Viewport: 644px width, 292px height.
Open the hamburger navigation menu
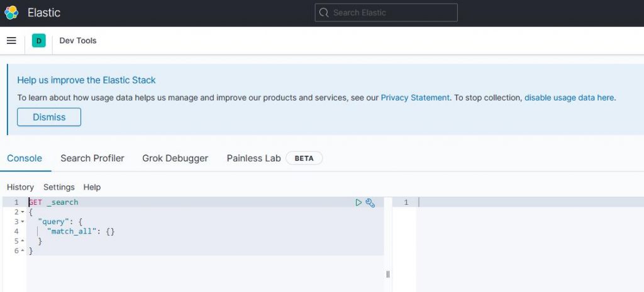(11, 41)
